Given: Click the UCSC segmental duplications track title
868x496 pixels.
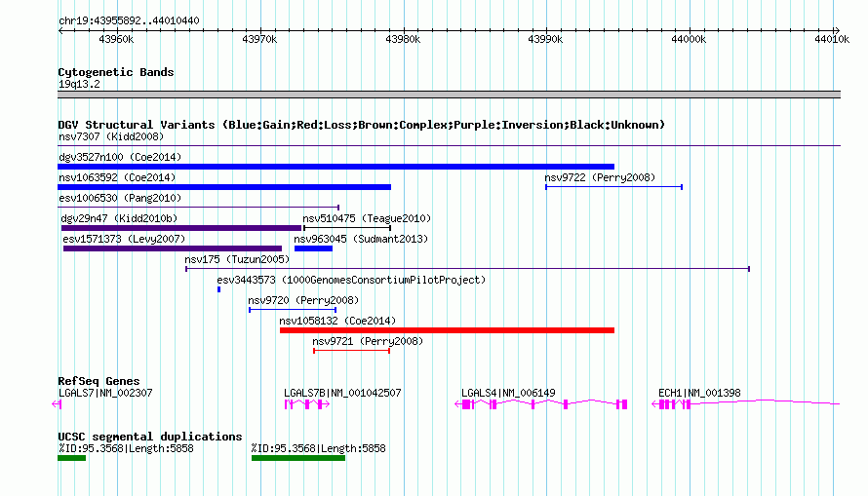Looking at the screenshot, I should point(150,437).
